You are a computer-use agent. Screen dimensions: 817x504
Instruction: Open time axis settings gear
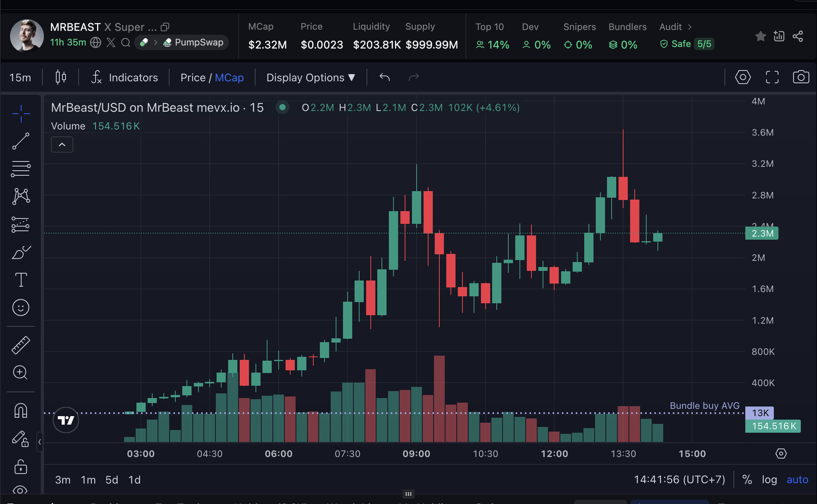point(781,454)
